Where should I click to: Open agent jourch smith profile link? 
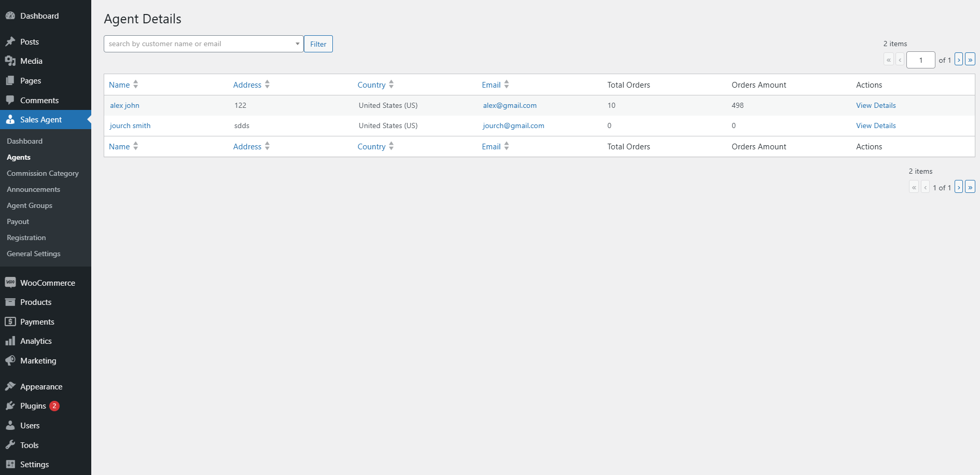pyautogui.click(x=130, y=125)
